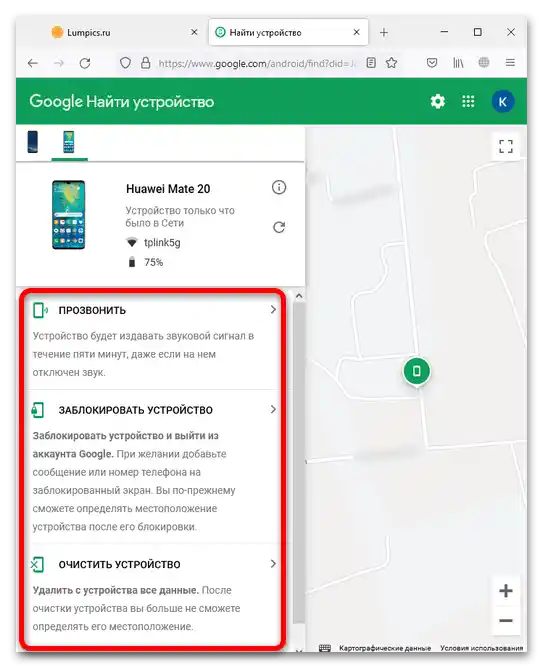Focus the URL address bar
The image size is (543, 668).
click(x=256, y=63)
